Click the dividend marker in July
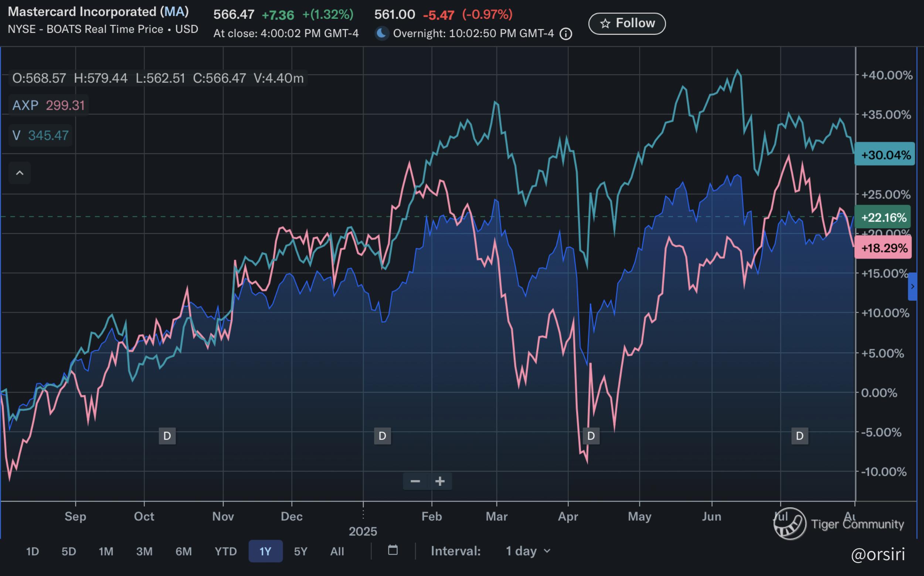The height and width of the screenshot is (576, 924). tap(799, 436)
